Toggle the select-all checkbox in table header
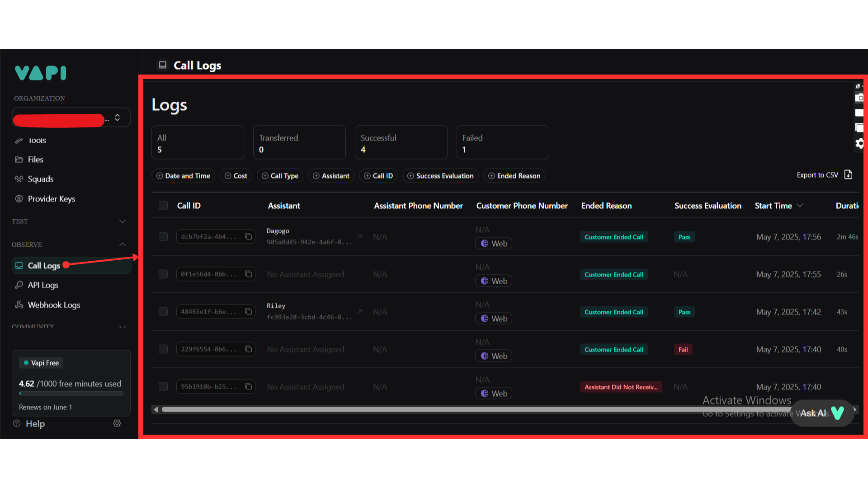 [x=163, y=206]
